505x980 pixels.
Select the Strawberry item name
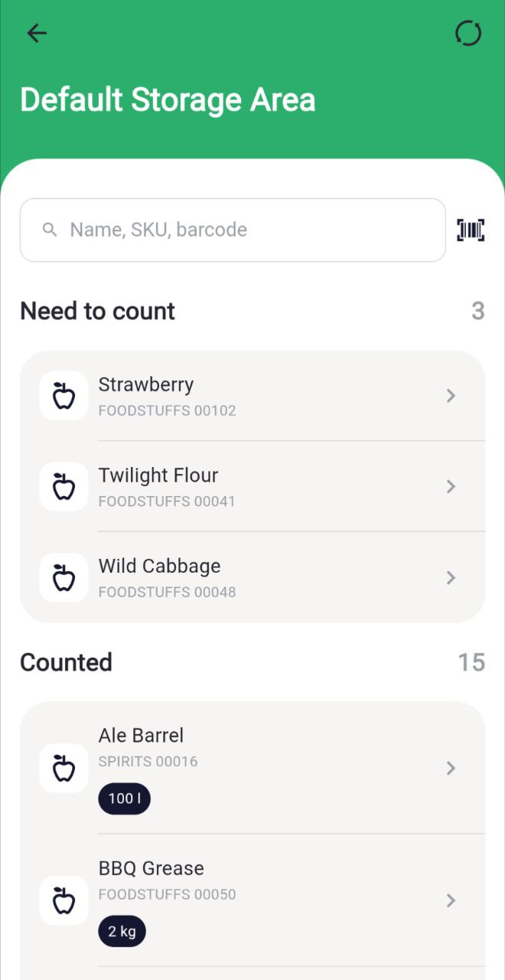pyautogui.click(x=146, y=384)
